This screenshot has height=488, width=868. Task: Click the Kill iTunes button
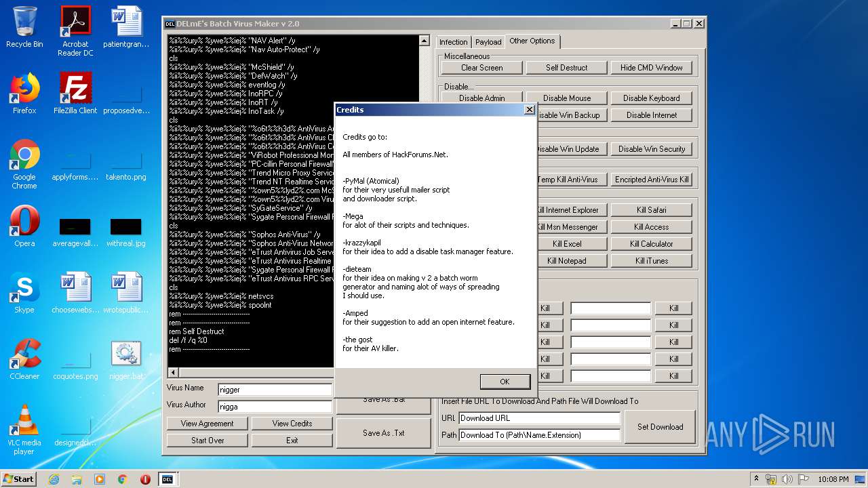(x=651, y=261)
